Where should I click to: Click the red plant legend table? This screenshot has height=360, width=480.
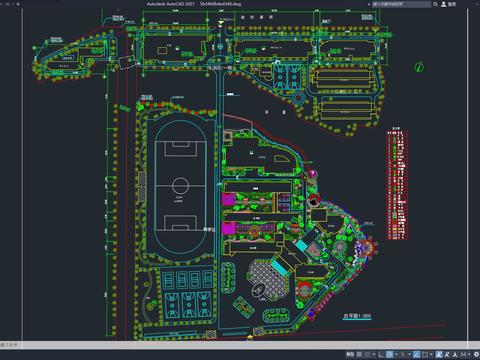click(397, 185)
